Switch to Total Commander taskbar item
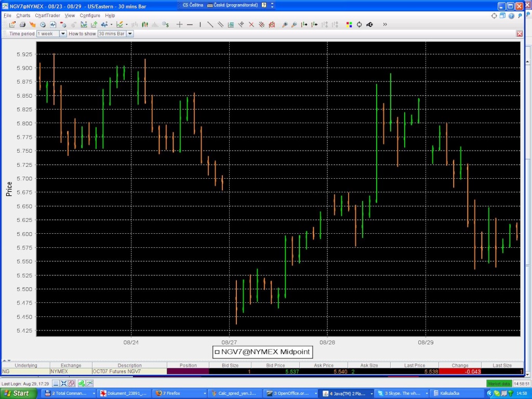 pos(70,393)
